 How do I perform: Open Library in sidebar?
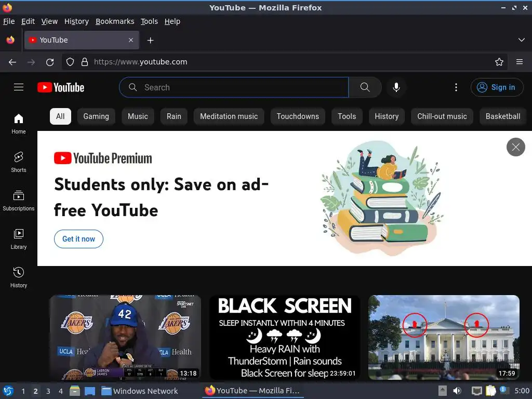point(19,239)
